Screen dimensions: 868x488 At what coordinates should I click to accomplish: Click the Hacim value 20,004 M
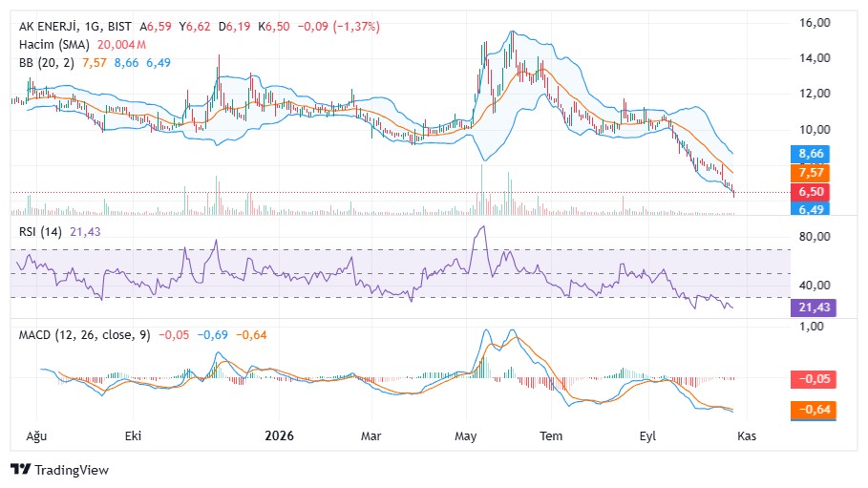coord(122,44)
